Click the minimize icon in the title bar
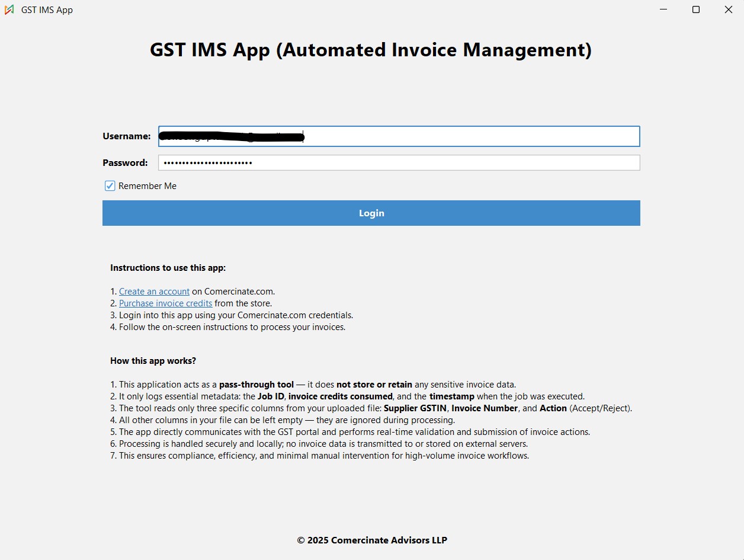The height and width of the screenshot is (560, 744). (663, 9)
